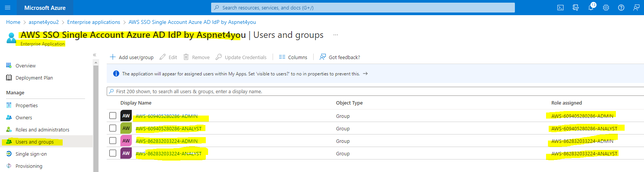
Task: Click the sidebar scroll-up arrow
Action: point(96,62)
